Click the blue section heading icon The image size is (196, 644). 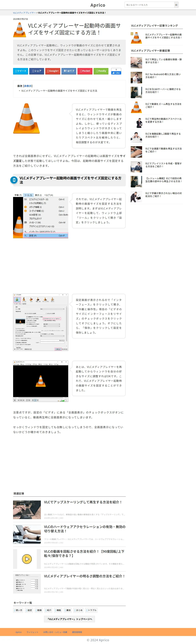click(14, 180)
